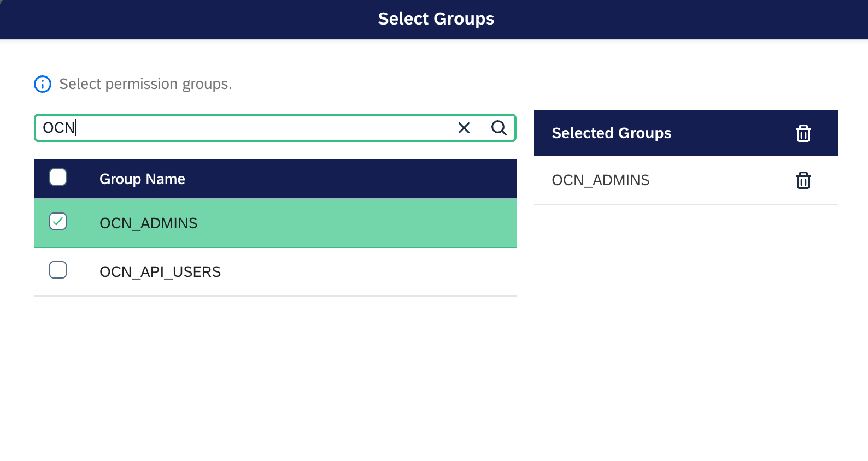
Task: Delete OCN_ADMINS using its row trash icon
Action: (803, 180)
